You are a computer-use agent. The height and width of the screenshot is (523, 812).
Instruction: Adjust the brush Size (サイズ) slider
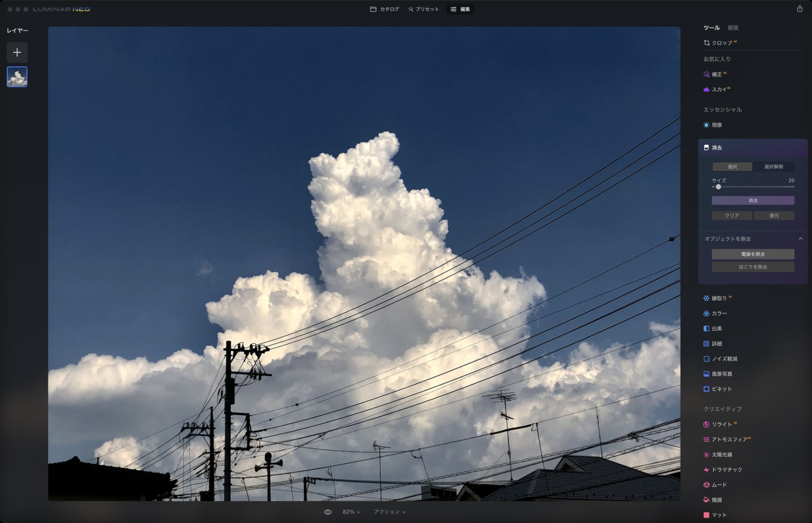[718, 187]
